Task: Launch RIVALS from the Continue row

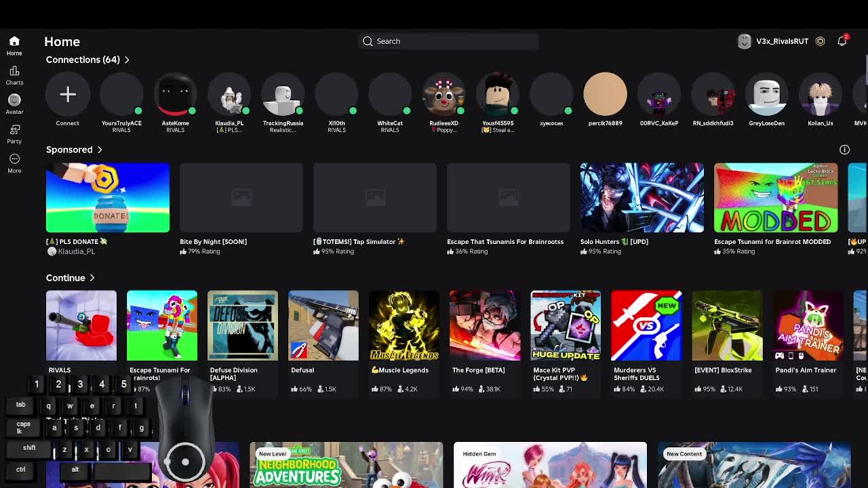Action: [81, 326]
